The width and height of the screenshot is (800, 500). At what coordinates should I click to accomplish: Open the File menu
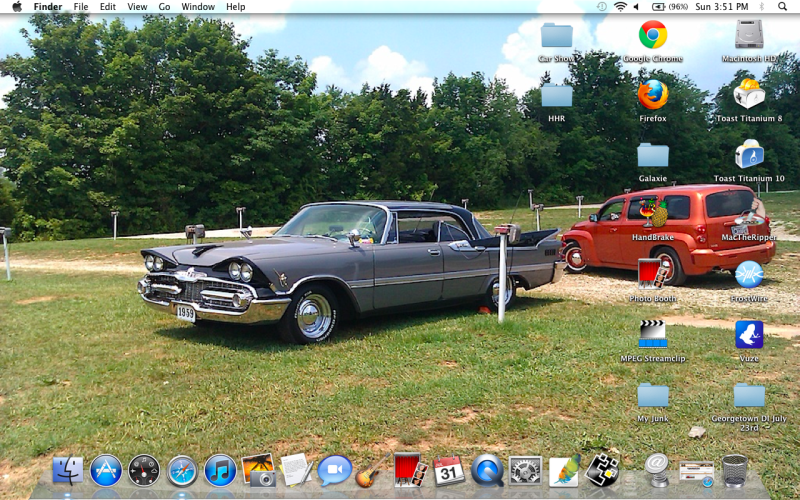pos(81,7)
